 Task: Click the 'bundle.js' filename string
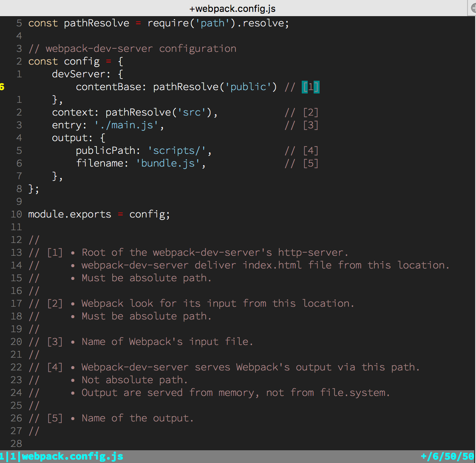(168, 163)
